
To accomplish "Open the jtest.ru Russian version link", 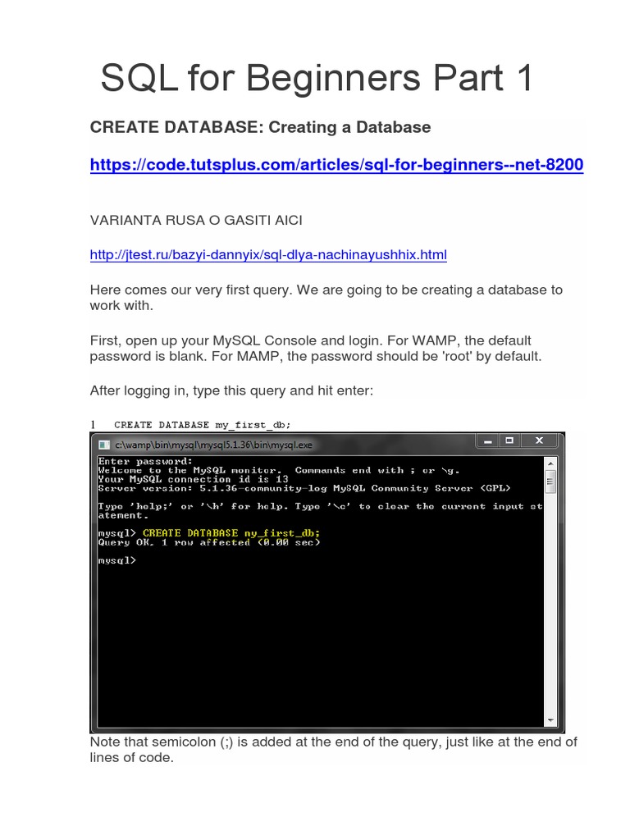I will (x=268, y=254).
